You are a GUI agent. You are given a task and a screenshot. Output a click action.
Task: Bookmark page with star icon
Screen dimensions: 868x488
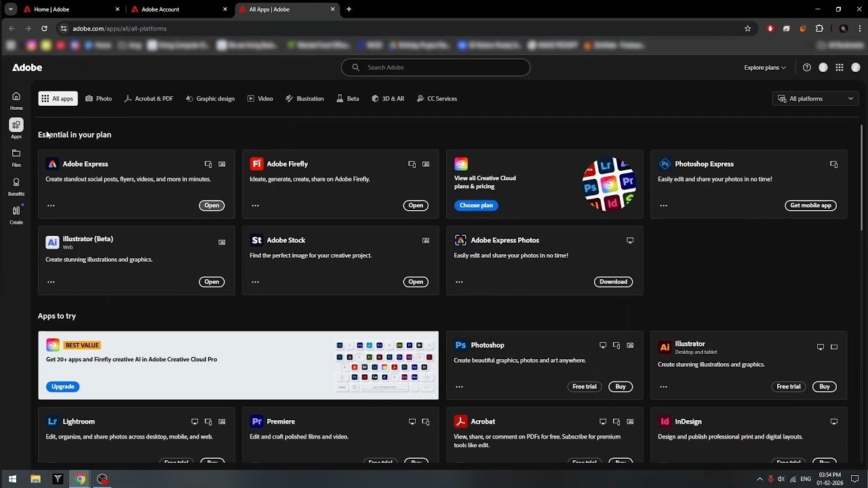(x=747, y=28)
